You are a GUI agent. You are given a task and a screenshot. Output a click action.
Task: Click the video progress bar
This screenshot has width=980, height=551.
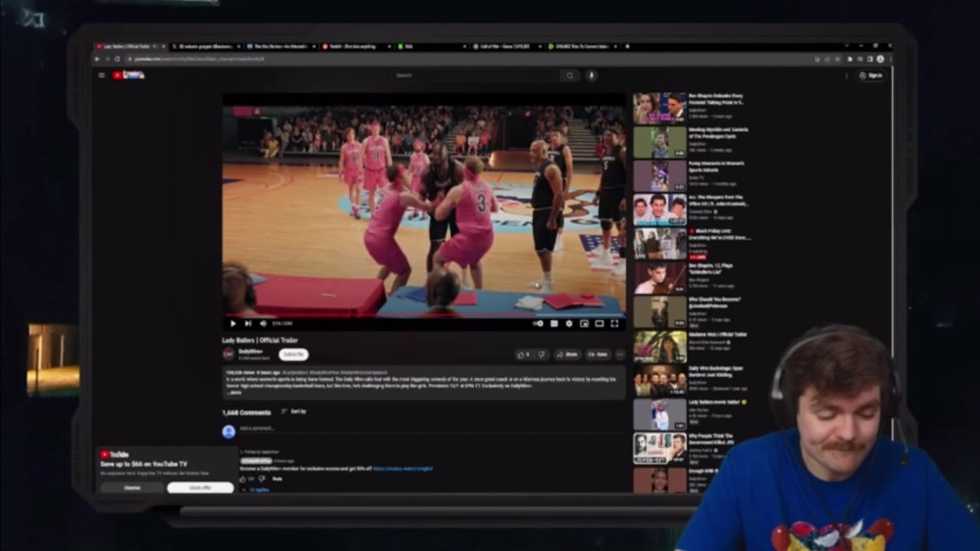[x=423, y=315]
